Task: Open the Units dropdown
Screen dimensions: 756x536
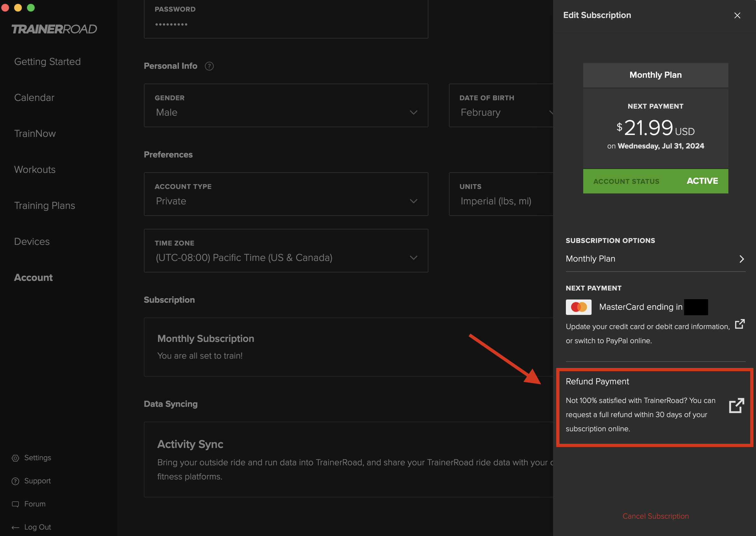Action: 501,194
